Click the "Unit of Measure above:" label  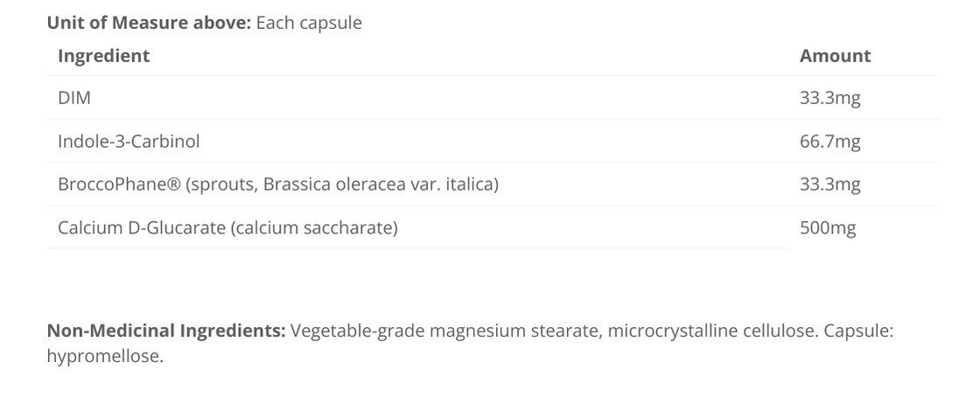149,24
